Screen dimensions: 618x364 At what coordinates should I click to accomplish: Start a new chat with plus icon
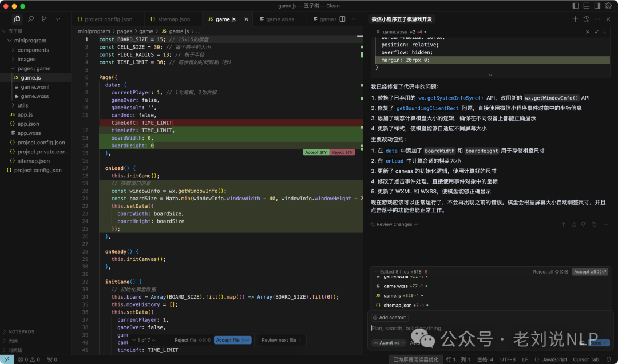576,19
